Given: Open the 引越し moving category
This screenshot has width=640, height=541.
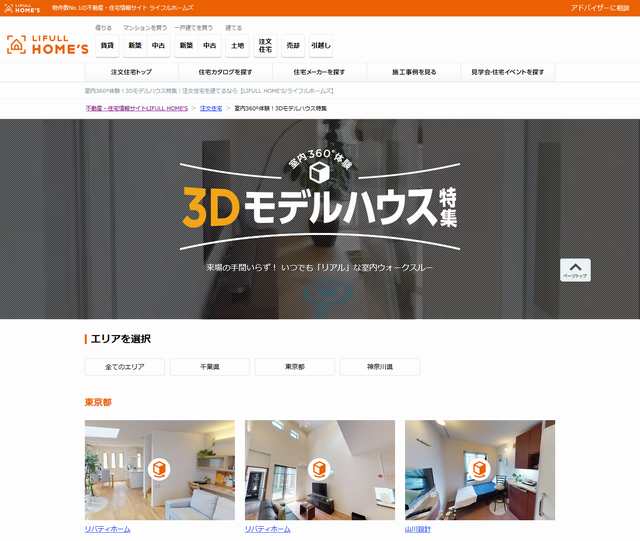Looking at the screenshot, I should (320, 45).
